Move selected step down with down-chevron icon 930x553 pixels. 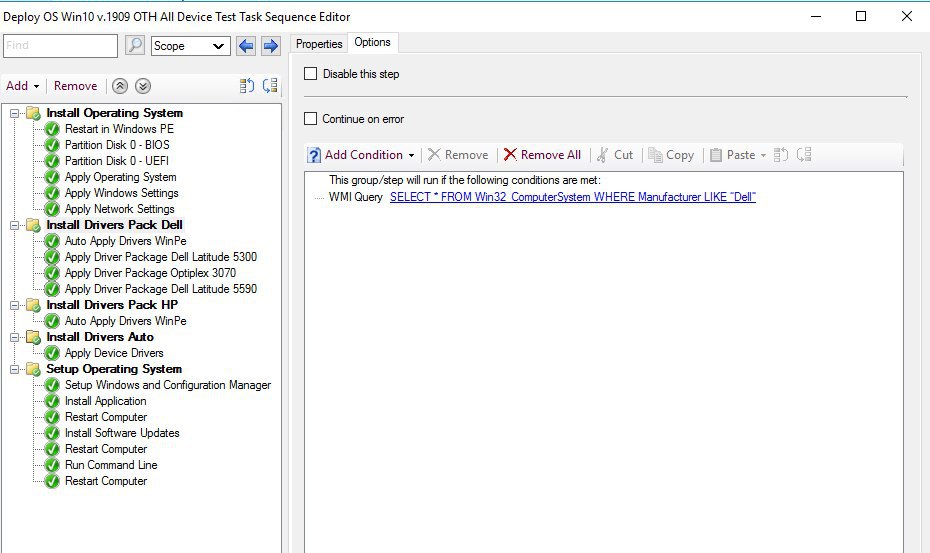pos(142,86)
